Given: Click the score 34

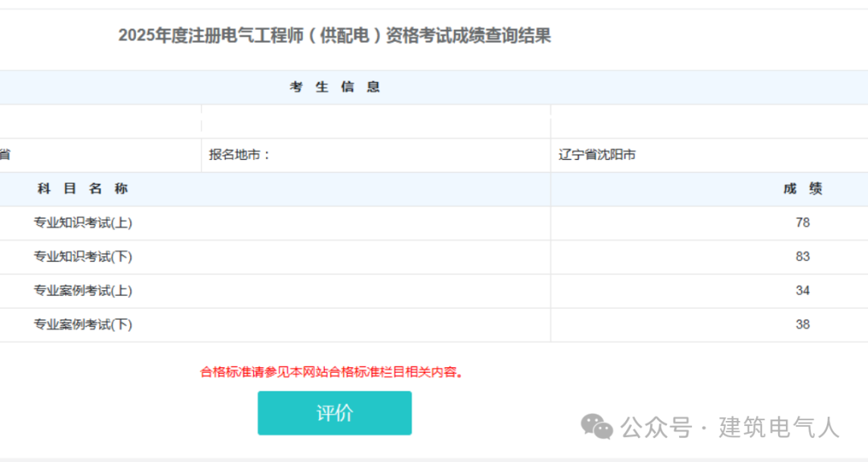Looking at the screenshot, I should click(803, 291).
